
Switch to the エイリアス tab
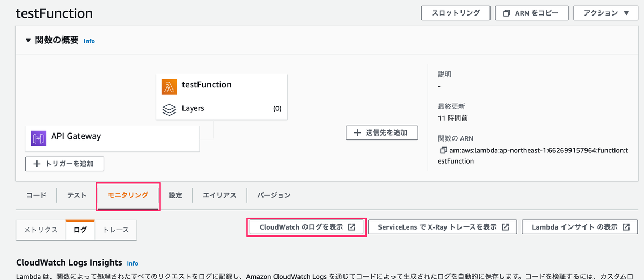219,195
